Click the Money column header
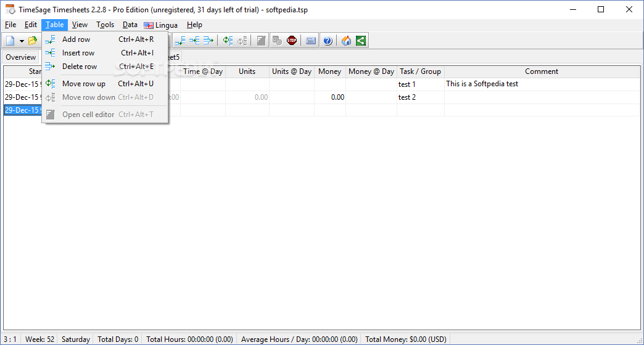644x345 pixels. (330, 71)
